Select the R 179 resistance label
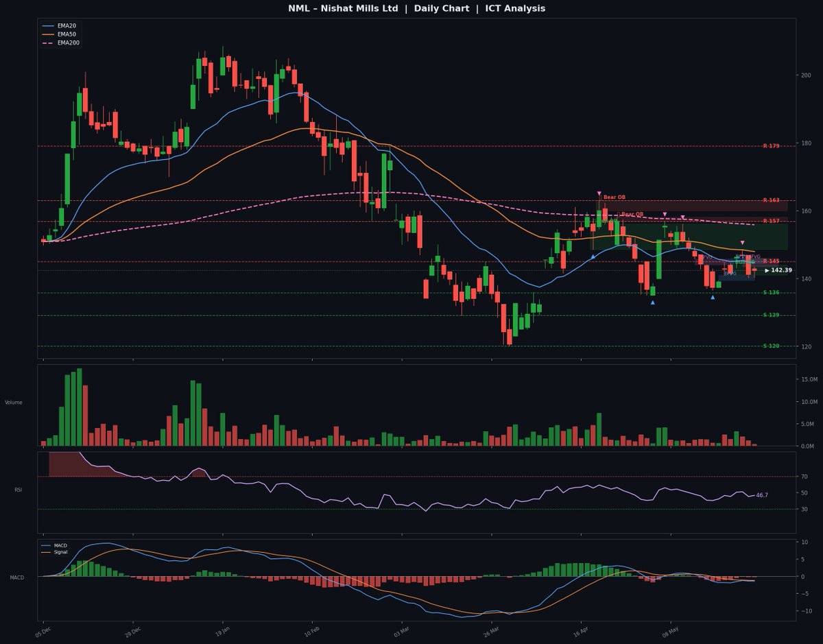Screen dimensions: 823x644 [771, 146]
